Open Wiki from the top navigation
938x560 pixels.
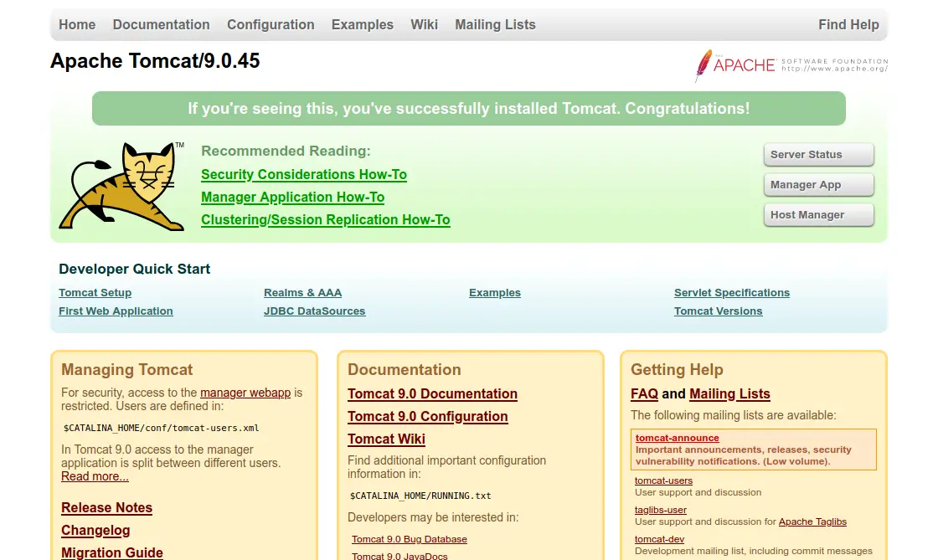[x=424, y=24]
